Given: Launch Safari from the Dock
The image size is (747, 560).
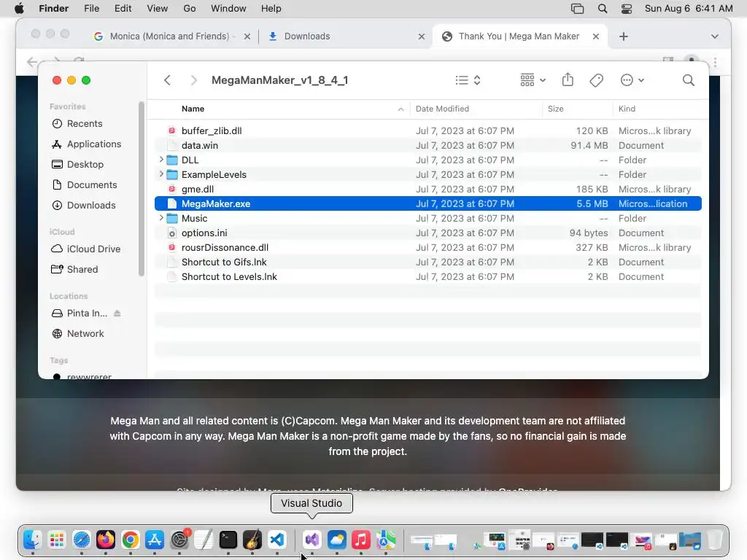Looking at the screenshot, I should [x=82, y=540].
